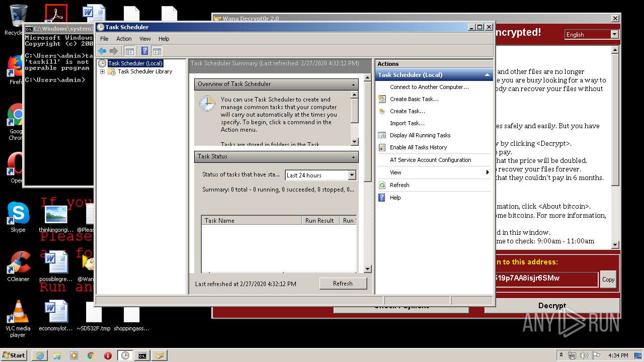Click Display All Running Tasks
The height and width of the screenshot is (362, 644).
[420, 135]
